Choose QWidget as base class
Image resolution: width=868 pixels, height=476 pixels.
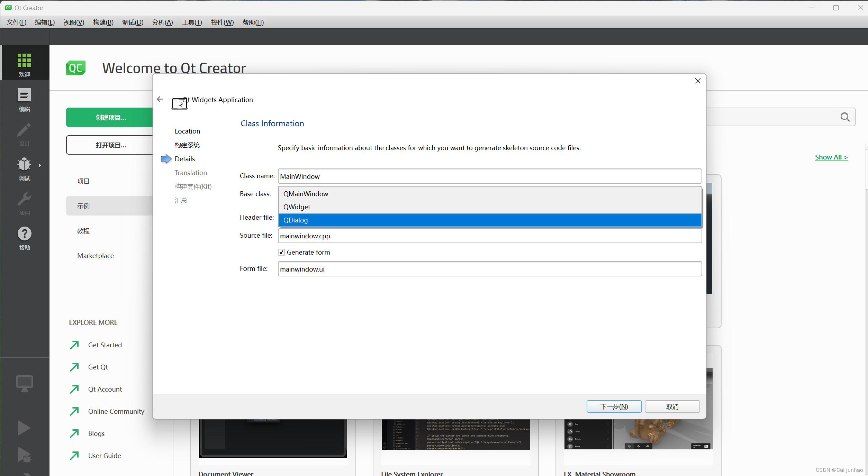[x=490, y=207]
